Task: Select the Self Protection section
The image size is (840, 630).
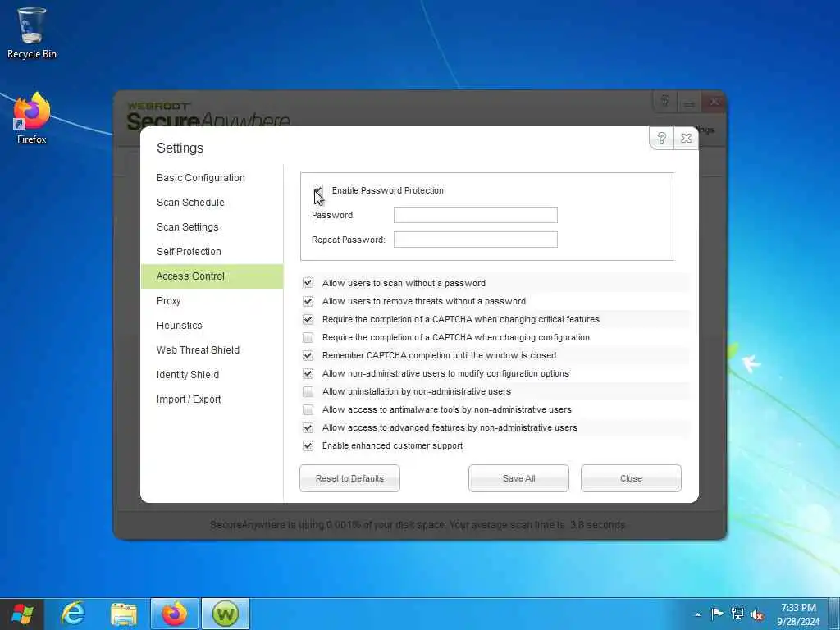Action: pos(212,252)
